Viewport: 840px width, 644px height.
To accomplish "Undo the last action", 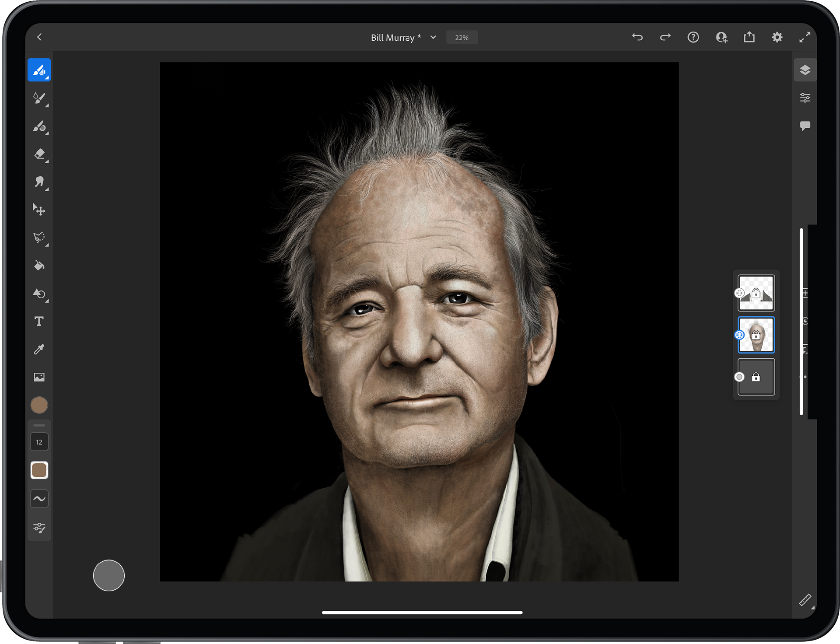I will 637,37.
